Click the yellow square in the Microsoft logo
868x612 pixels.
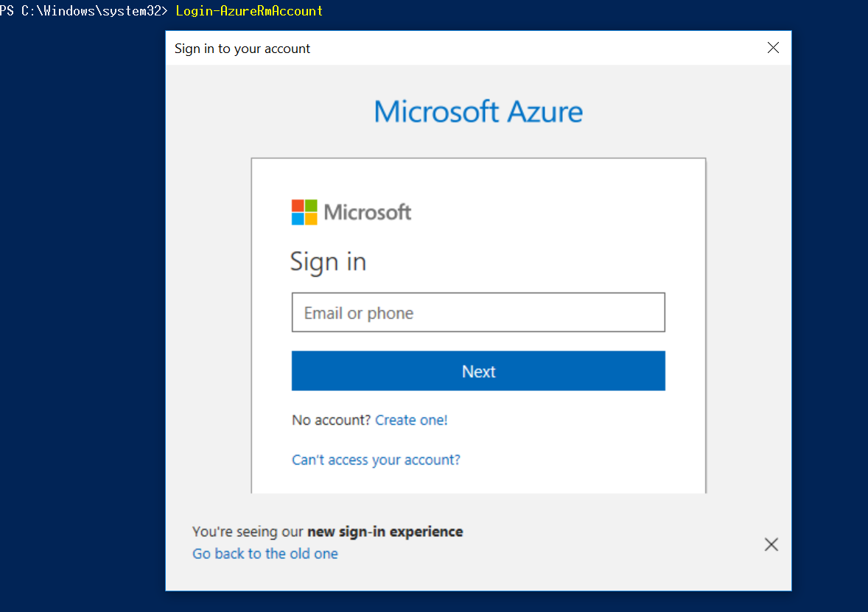point(311,219)
